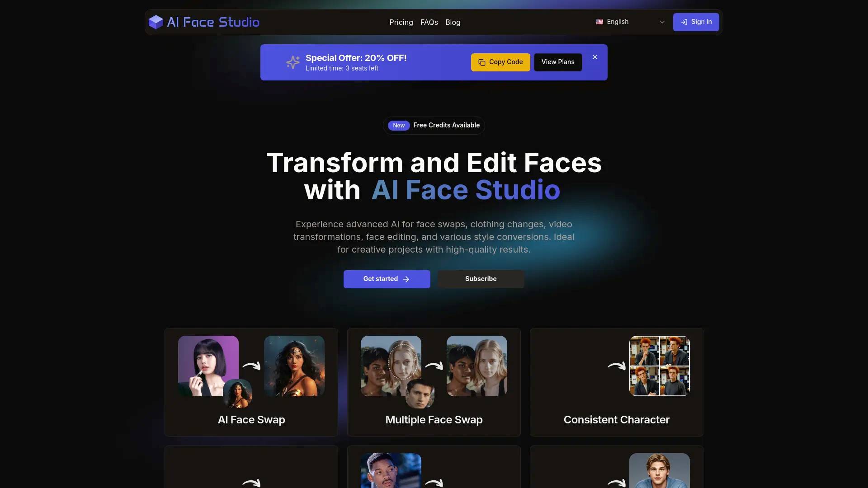Click the Multiple Face Swap result image

pyautogui.click(x=477, y=366)
